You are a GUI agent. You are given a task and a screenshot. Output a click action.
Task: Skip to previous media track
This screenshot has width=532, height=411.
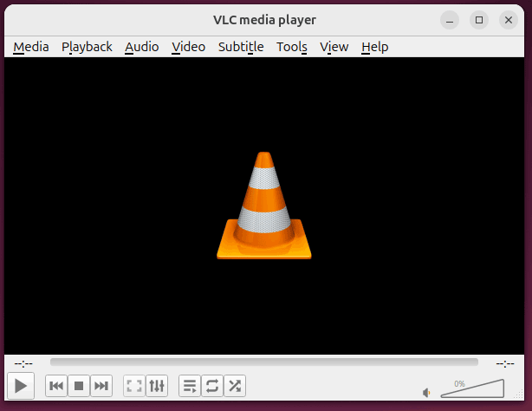(56, 386)
